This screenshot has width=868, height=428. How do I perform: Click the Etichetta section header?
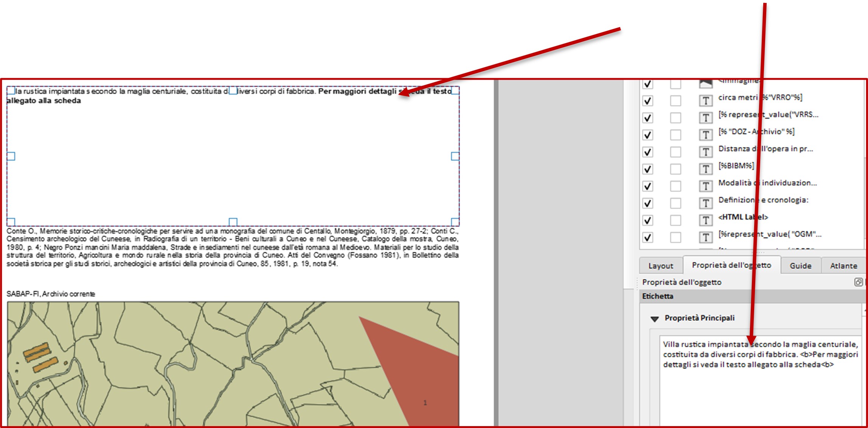[657, 296]
